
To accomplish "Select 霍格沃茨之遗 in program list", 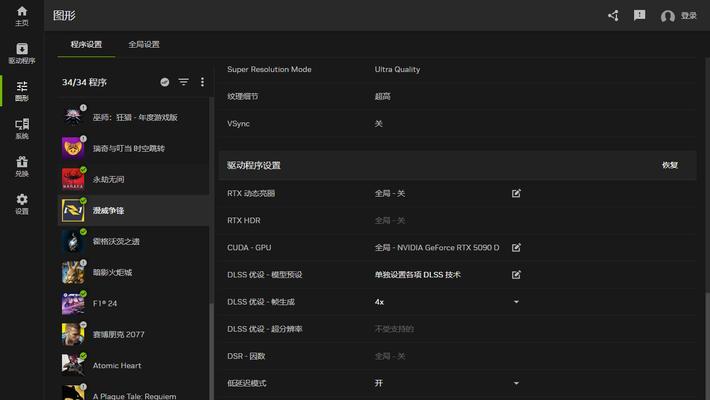I will 134,241.
